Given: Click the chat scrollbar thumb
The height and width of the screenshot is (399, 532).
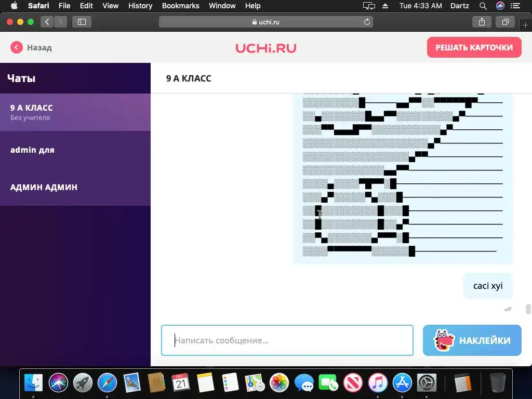Looking at the screenshot, I should coord(528,310).
